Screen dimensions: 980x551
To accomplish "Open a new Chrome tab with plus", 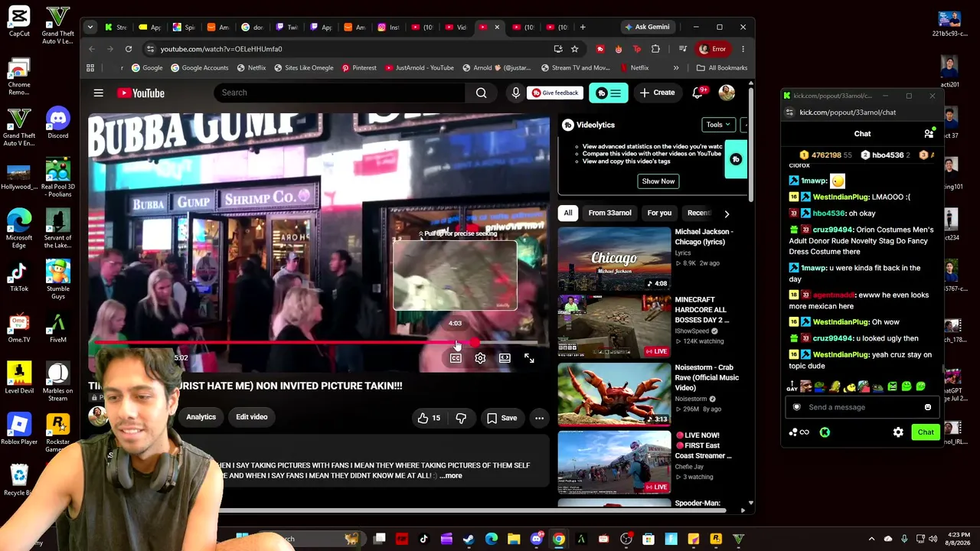I will click(583, 27).
